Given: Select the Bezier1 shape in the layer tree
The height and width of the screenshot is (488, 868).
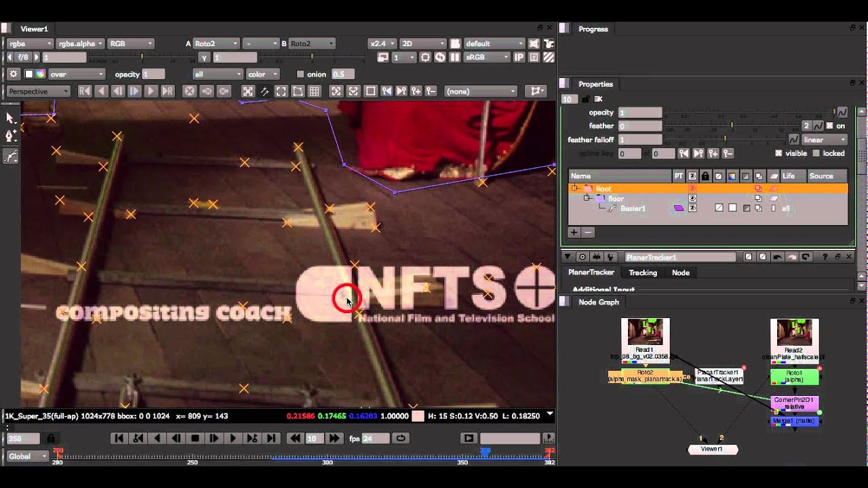Looking at the screenshot, I should tap(633, 208).
